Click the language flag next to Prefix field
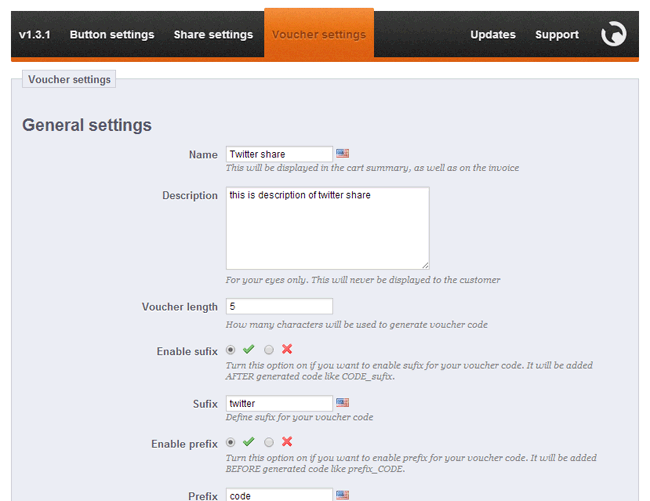The width and height of the screenshot is (650, 501). 342,495
